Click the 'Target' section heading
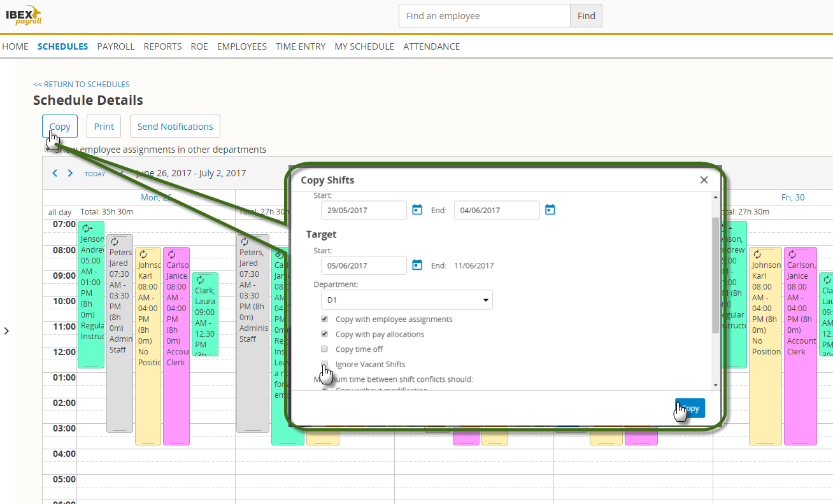 click(322, 234)
